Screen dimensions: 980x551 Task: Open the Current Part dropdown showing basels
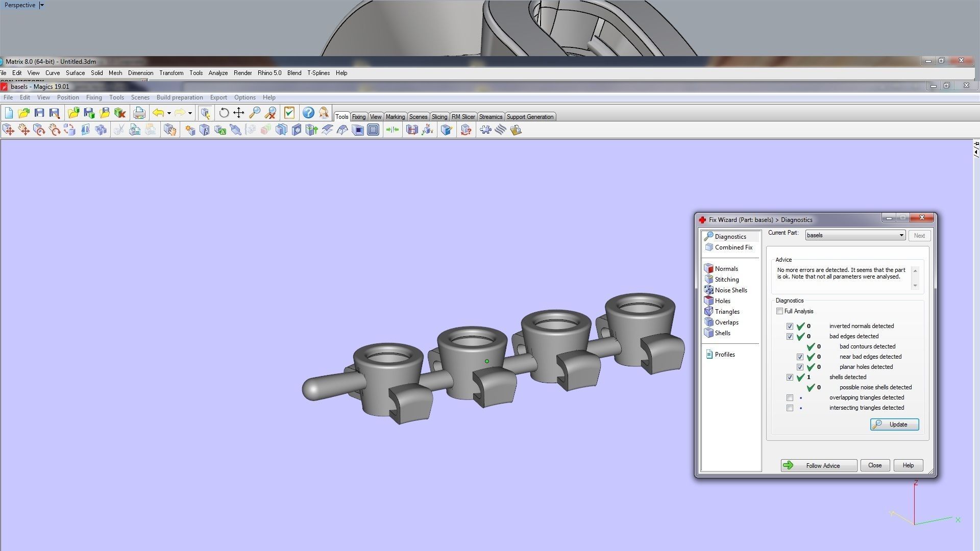click(855, 235)
